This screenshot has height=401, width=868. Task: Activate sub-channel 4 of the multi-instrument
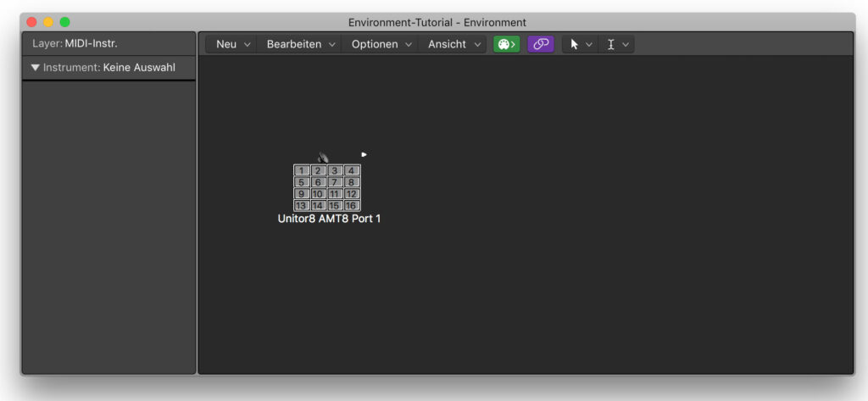click(x=351, y=170)
